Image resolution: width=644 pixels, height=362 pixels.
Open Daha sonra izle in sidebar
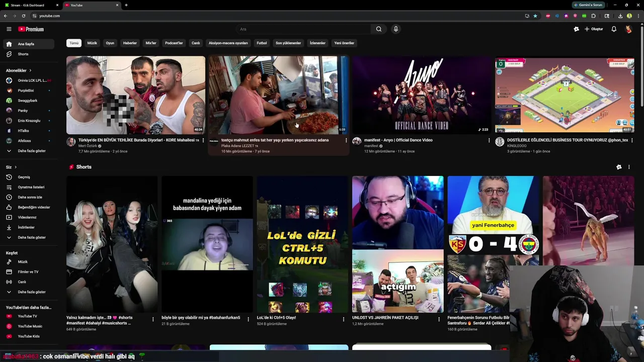[28, 197]
